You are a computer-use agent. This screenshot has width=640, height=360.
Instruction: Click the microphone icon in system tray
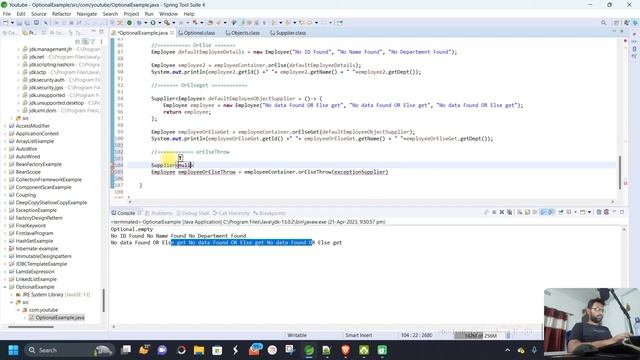tap(534, 350)
